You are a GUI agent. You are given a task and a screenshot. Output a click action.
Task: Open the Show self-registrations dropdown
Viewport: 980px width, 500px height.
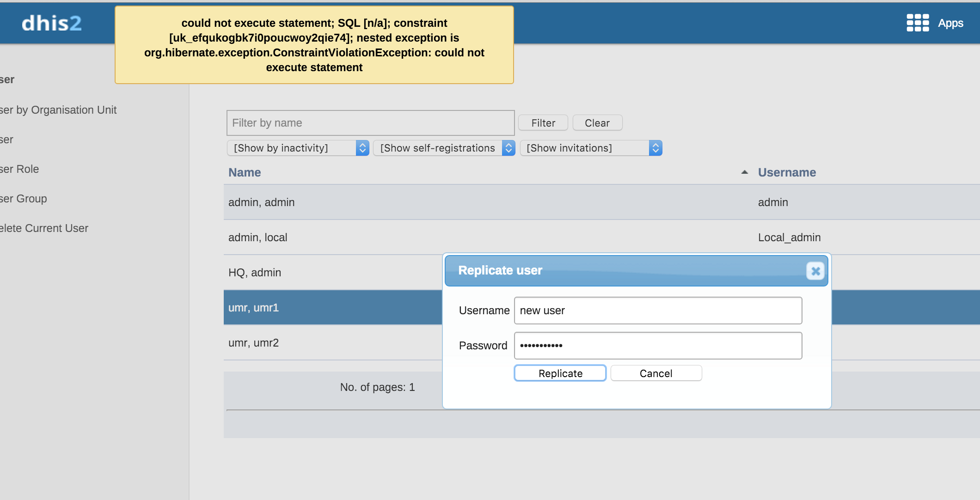click(444, 148)
